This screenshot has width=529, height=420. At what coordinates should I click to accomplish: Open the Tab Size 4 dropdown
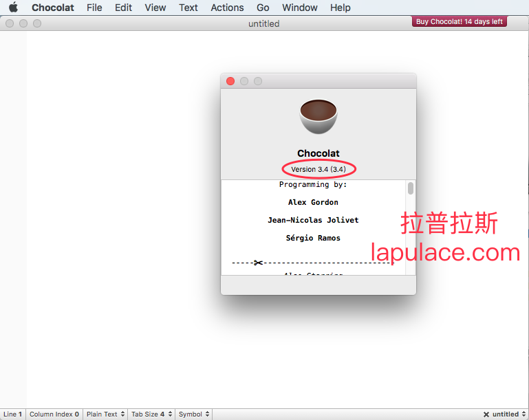(152, 415)
